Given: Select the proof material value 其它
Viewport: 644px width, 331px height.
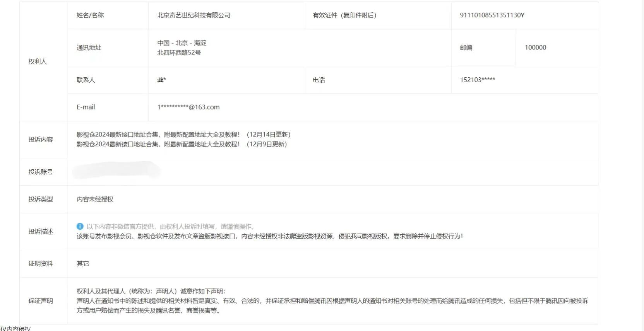Looking at the screenshot, I should click(x=83, y=264).
